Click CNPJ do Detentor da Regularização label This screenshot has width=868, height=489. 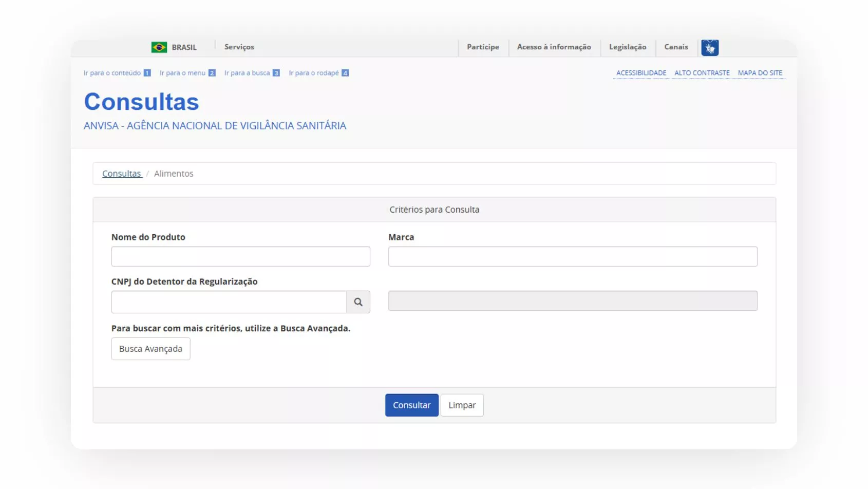point(184,281)
